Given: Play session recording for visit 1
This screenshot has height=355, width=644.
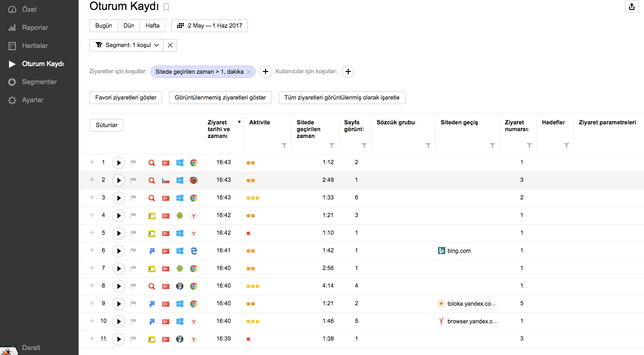Looking at the screenshot, I should click(x=118, y=163).
